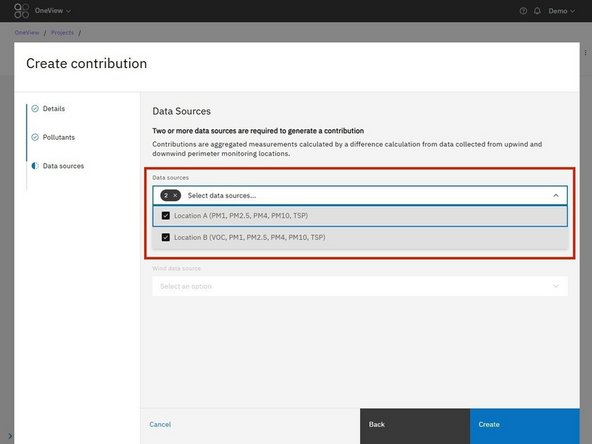592x444 pixels.
Task: Open the Wind data source dropdown
Action: pos(360,286)
